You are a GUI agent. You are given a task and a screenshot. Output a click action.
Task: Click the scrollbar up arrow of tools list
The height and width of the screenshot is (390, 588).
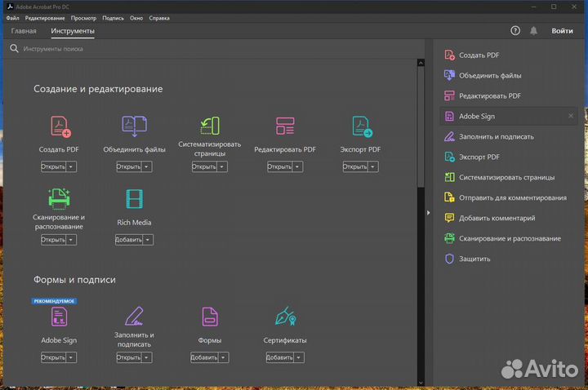click(421, 63)
